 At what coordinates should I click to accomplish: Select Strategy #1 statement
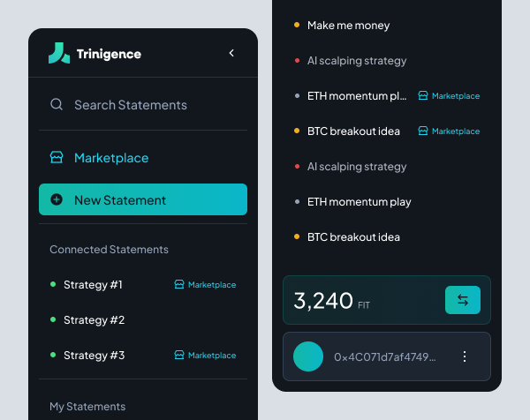93,285
